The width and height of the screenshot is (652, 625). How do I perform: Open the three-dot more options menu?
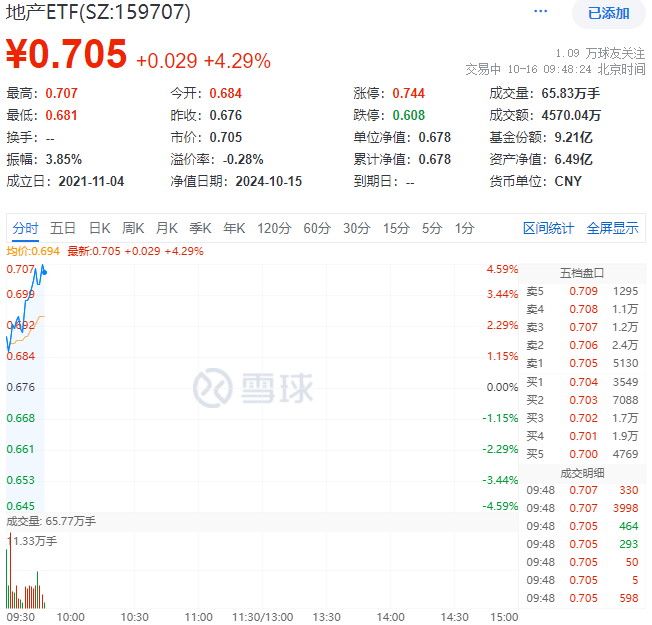click(540, 11)
